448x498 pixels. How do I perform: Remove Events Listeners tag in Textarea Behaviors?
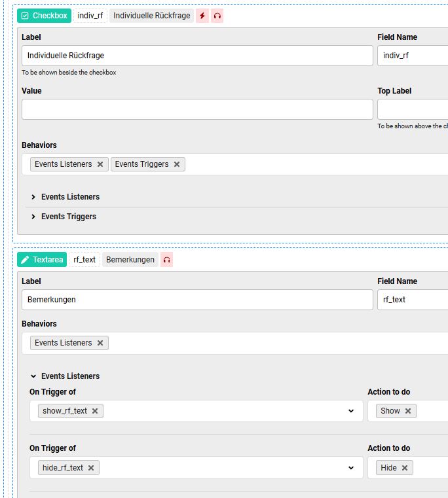(100, 343)
